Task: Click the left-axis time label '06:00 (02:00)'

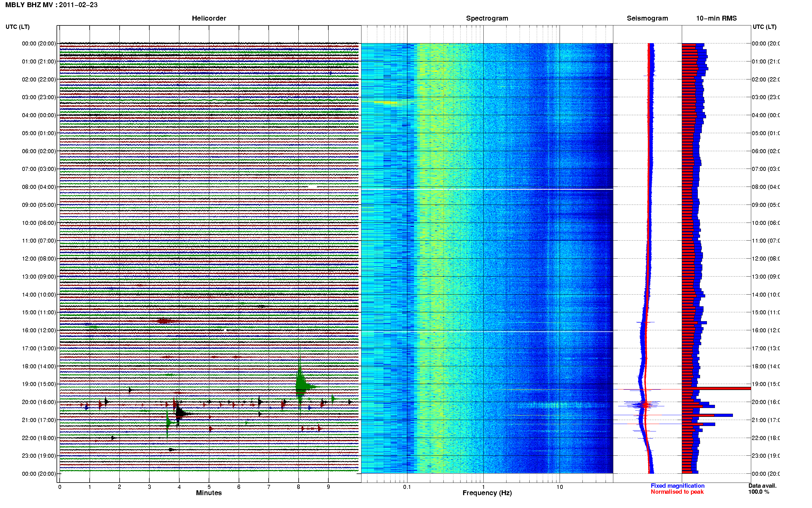Action: click(x=39, y=151)
